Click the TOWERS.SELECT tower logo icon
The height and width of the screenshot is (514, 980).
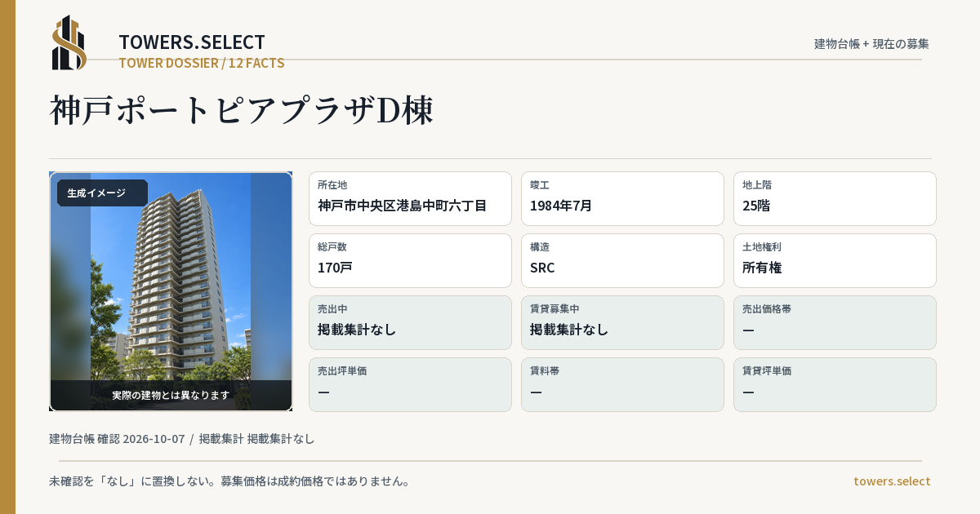69,42
